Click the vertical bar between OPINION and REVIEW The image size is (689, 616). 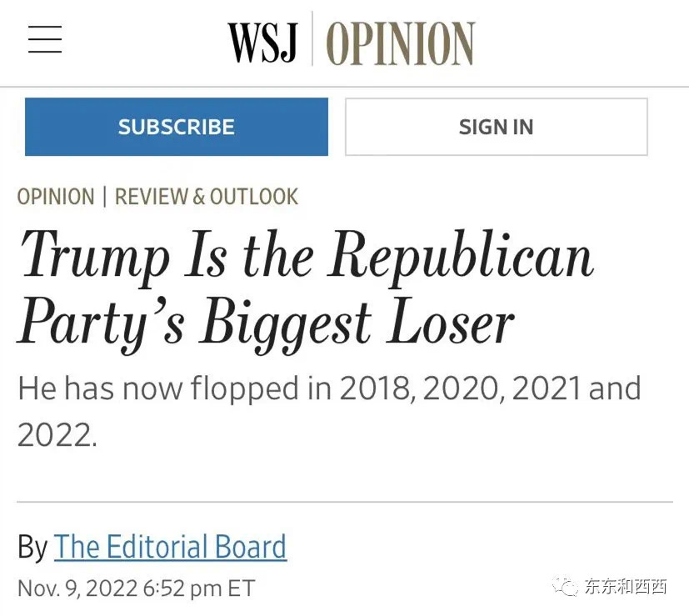coord(104,197)
